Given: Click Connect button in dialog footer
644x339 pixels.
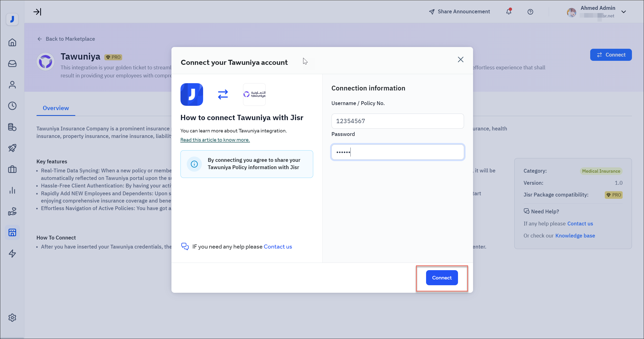Looking at the screenshot, I should 442,278.
